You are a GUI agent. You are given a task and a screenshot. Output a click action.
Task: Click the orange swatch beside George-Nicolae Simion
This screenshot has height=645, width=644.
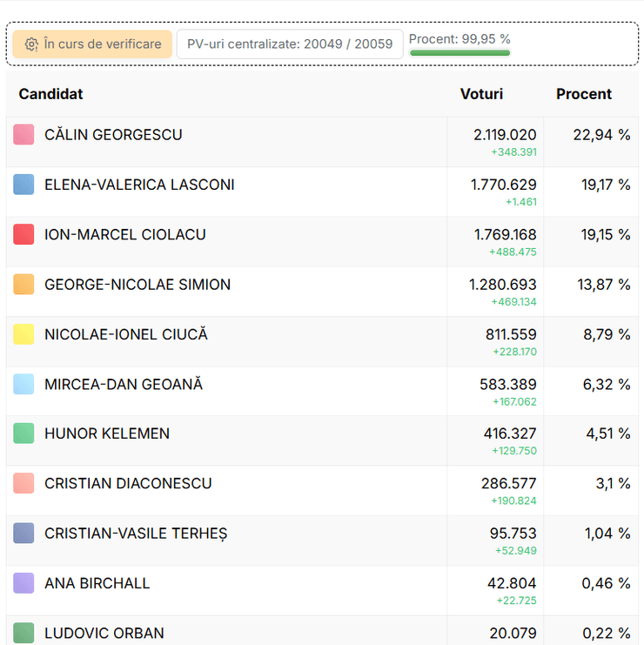(x=24, y=285)
